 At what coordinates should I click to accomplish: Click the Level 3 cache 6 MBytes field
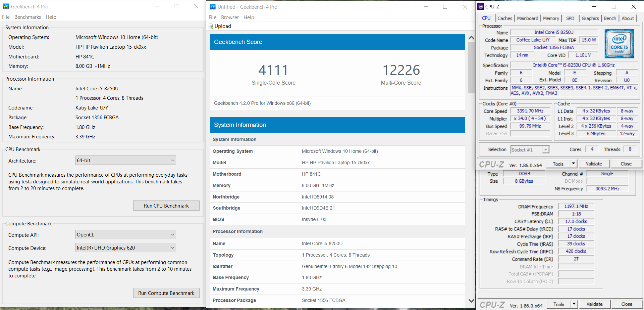(596, 134)
